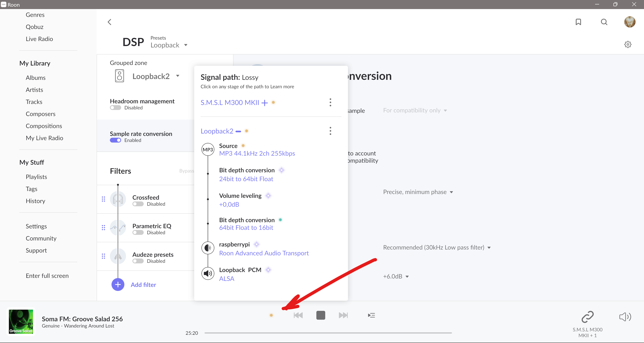This screenshot has width=644, height=343.
Task: Click the Parametric EQ curve icon
Action: [x=118, y=228]
